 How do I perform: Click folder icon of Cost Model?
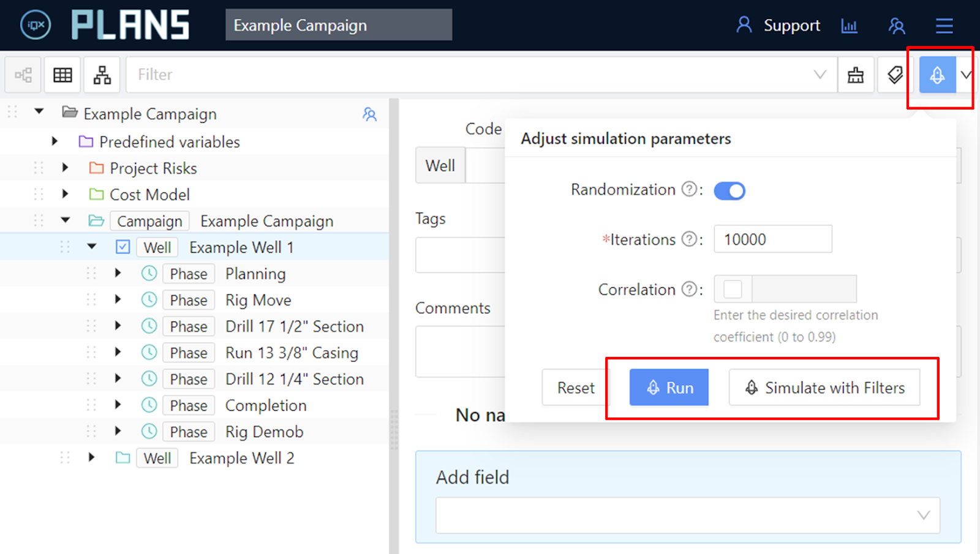coord(96,194)
